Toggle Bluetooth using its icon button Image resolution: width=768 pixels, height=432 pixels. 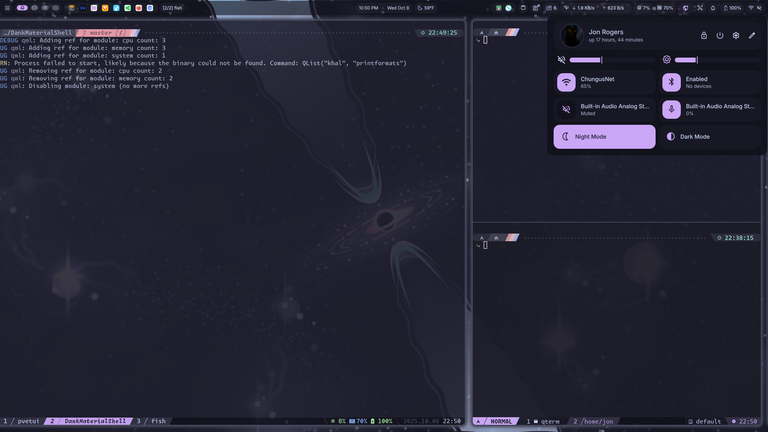point(672,82)
